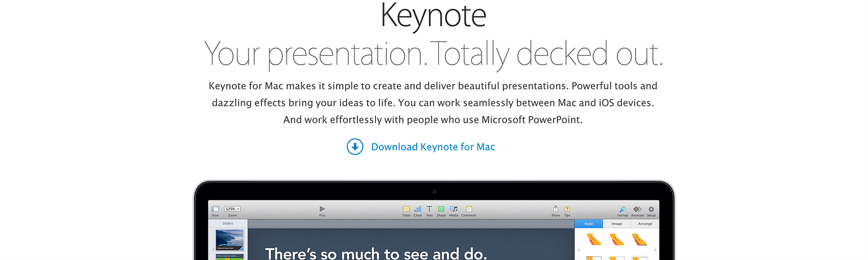Click the Share icon
The height and width of the screenshot is (260, 868).
[556, 209]
